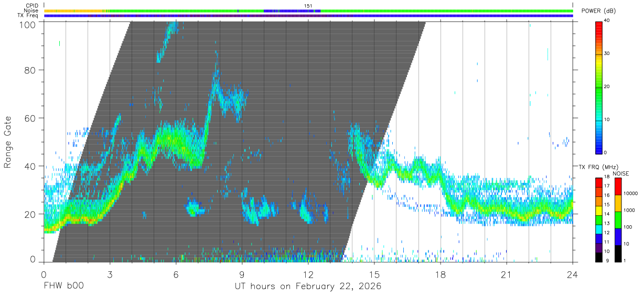
Task: Click the x-axis tick label '24'
Action: [x=572, y=274]
